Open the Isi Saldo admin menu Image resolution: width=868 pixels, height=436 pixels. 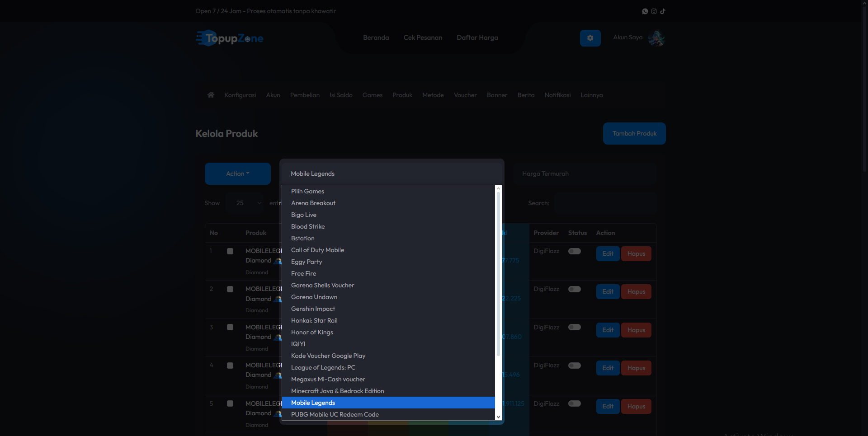(x=341, y=95)
